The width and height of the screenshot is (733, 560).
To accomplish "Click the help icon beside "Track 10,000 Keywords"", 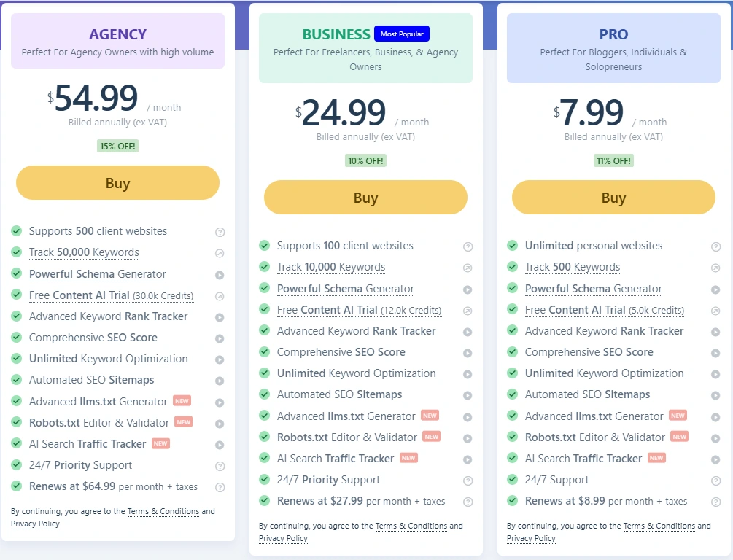I will [468, 267].
